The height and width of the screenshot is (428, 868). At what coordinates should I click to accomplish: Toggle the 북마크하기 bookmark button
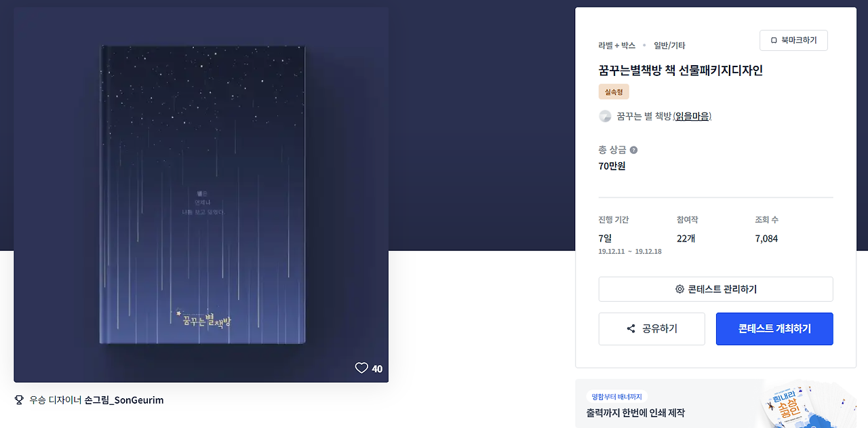point(793,41)
